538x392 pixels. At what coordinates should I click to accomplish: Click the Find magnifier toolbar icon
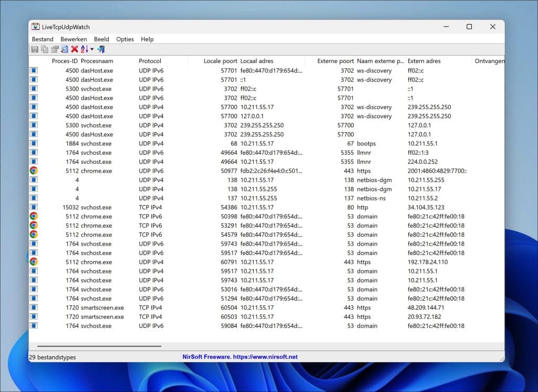tap(65, 49)
